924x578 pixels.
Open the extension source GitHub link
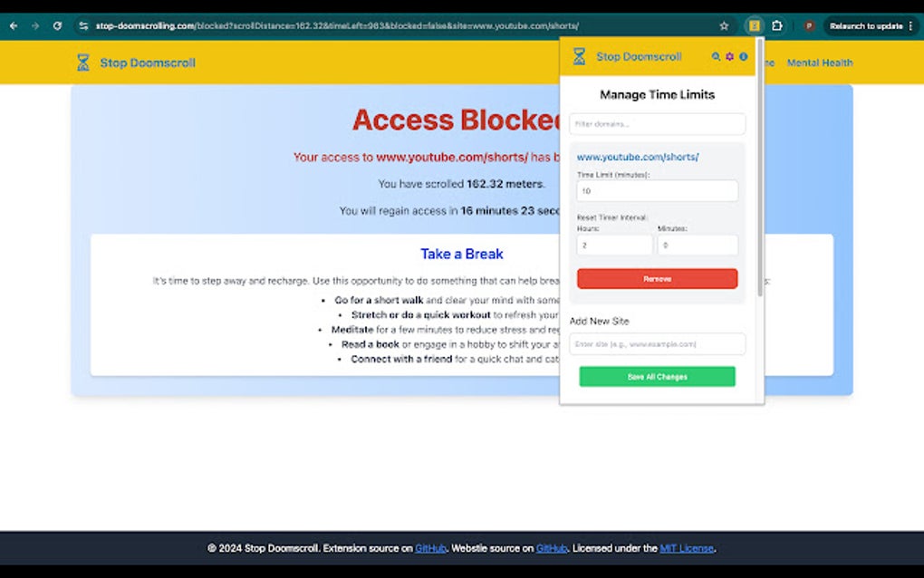429,548
